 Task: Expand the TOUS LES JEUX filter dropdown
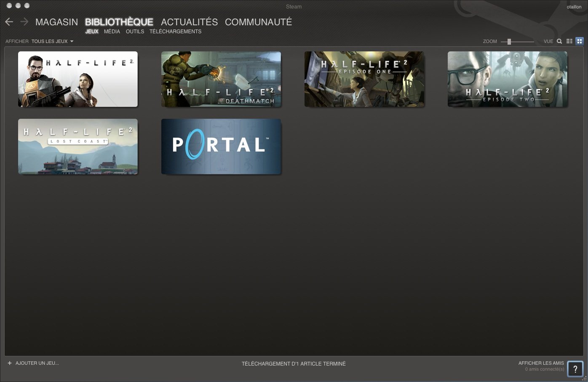click(52, 41)
